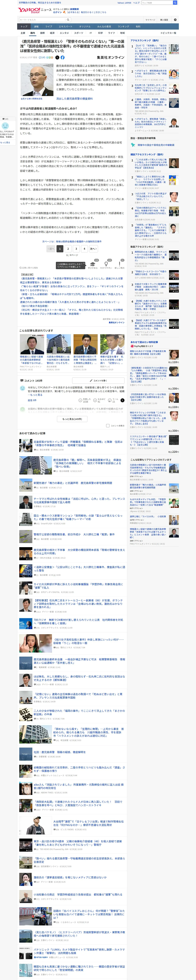The width and height of the screenshot is (196, 980).
Task: Open 開催中の国会や首相会見の中継動画 link
Action: click(156, 145)
